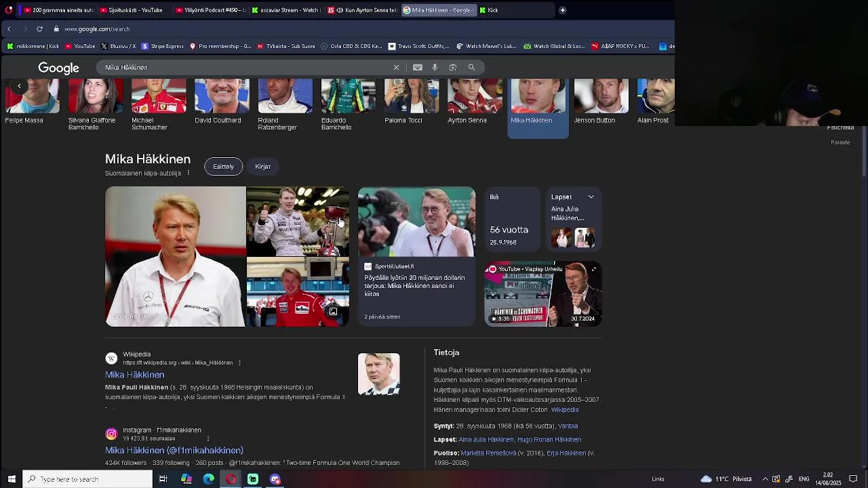This screenshot has height=488, width=868.
Task: Reload the page with the refresh icon
Action: point(39,29)
